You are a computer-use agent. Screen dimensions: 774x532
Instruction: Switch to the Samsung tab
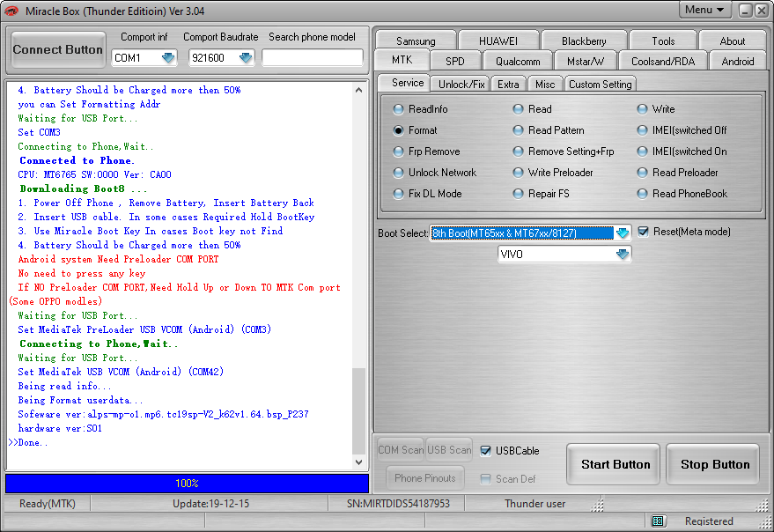(x=416, y=41)
